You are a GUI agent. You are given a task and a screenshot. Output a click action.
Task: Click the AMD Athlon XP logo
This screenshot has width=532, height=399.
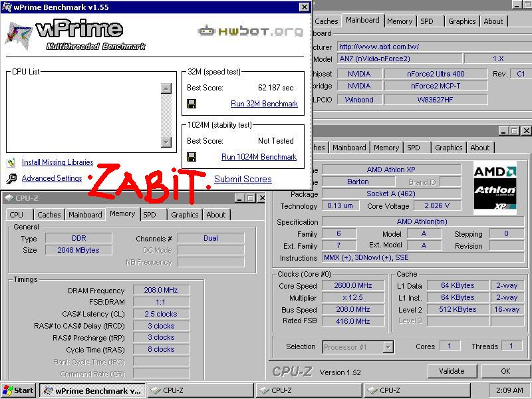[495, 188]
